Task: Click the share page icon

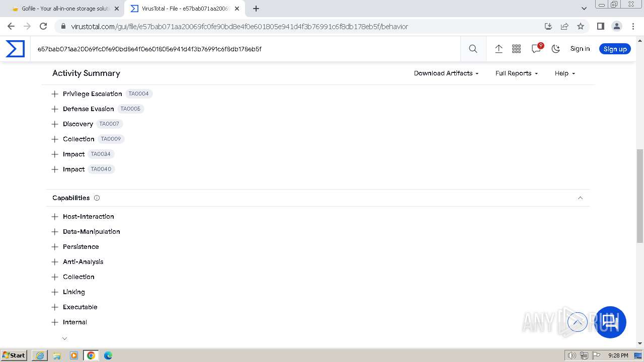Action: pos(565,26)
